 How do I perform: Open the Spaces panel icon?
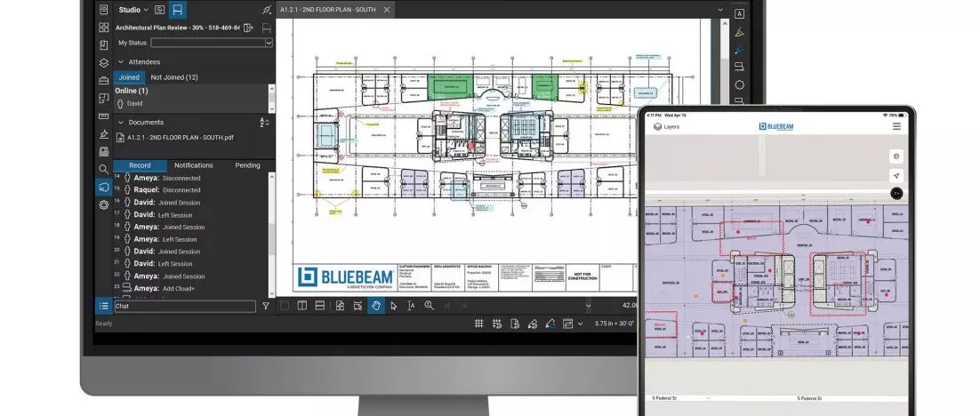pyautogui.click(x=104, y=98)
